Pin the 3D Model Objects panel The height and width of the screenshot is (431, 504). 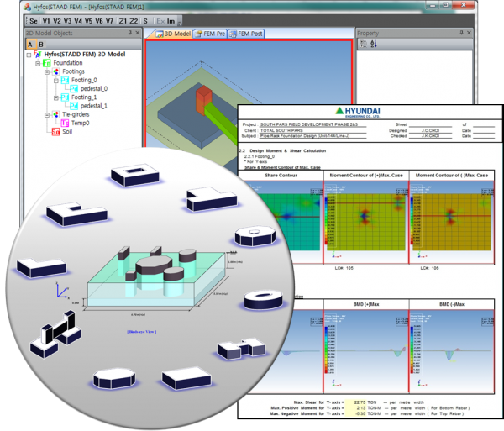pyautogui.click(x=129, y=33)
